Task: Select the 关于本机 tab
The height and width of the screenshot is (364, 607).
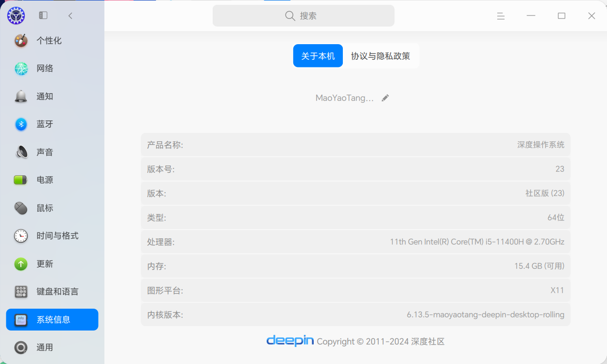Action: pyautogui.click(x=318, y=56)
